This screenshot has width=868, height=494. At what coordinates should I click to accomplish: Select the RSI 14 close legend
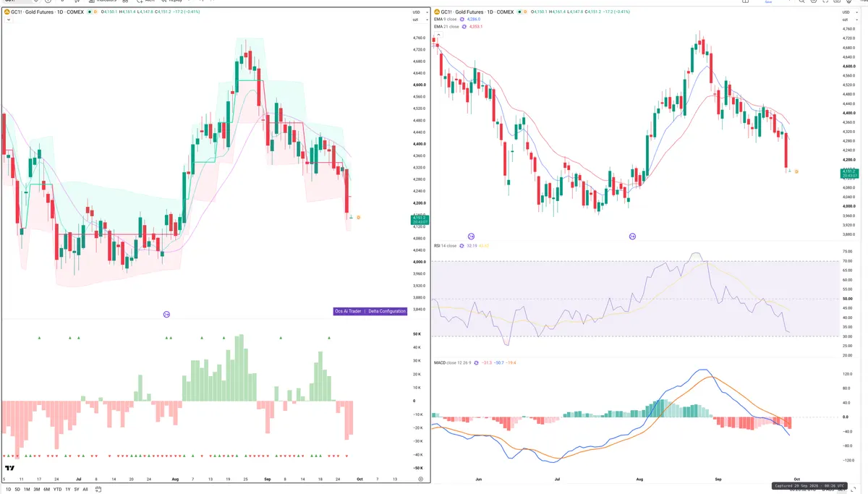[445, 246]
